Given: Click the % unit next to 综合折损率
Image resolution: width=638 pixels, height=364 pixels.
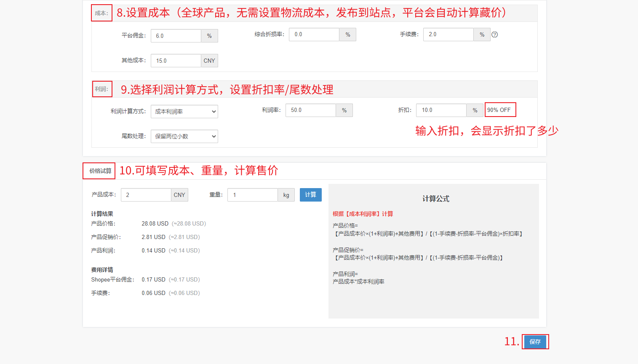Looking at the screenshot, I should click(348, 35).
